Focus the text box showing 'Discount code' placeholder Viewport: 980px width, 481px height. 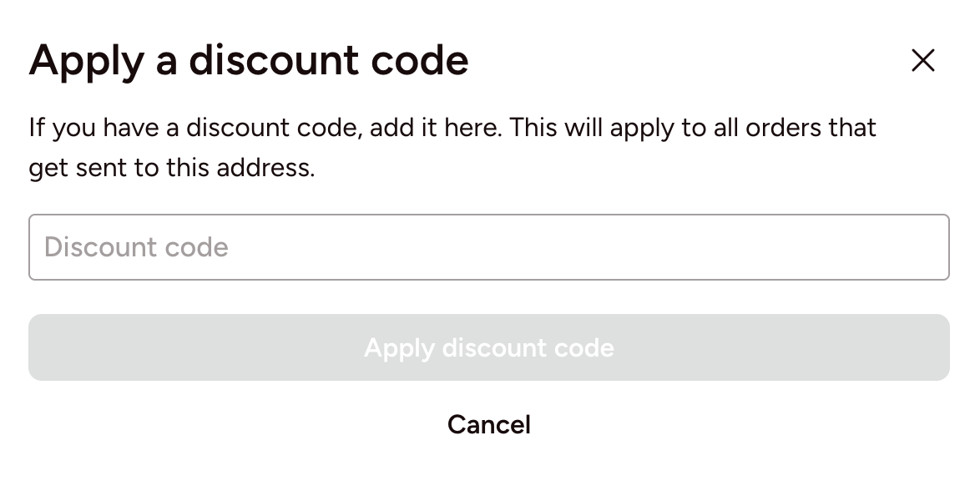point(488,247)
